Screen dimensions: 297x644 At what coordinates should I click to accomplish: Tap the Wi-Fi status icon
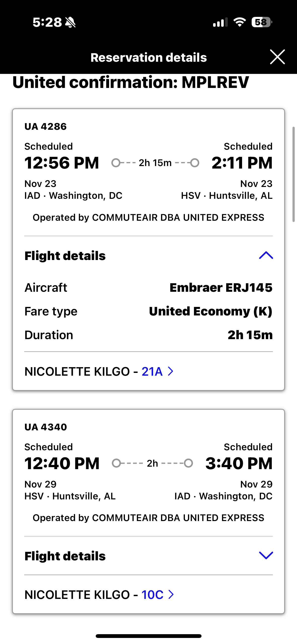click(240, 22)
